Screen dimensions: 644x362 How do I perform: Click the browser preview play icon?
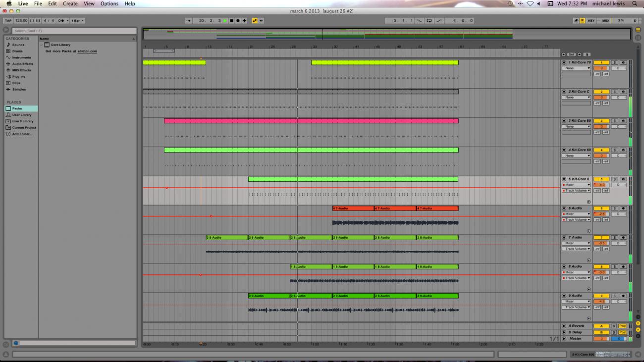[x=6, y=30]
